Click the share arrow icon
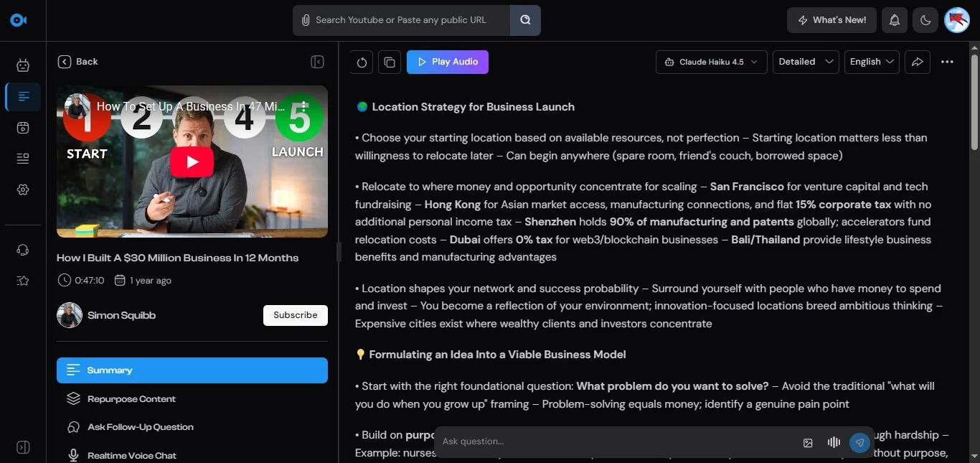The height and width of the screenshot is (463, 980). 917,62
